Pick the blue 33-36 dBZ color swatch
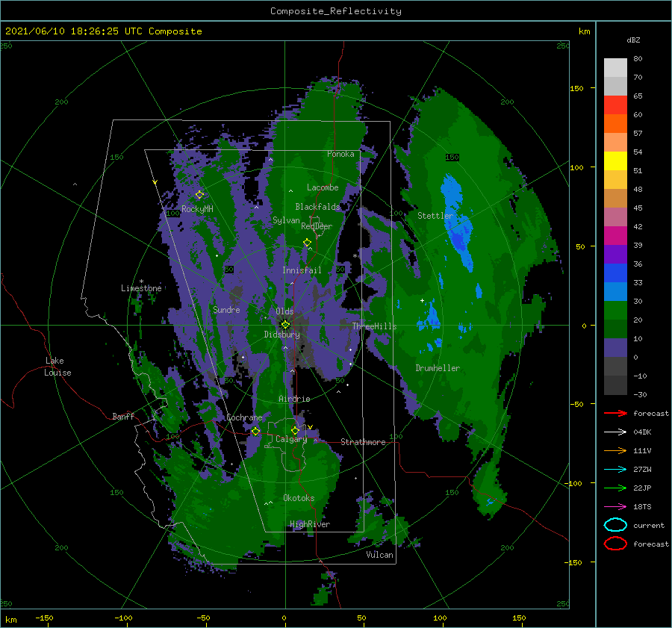The height and width of the screenshot is (628, 672). (x=615, y=273)
